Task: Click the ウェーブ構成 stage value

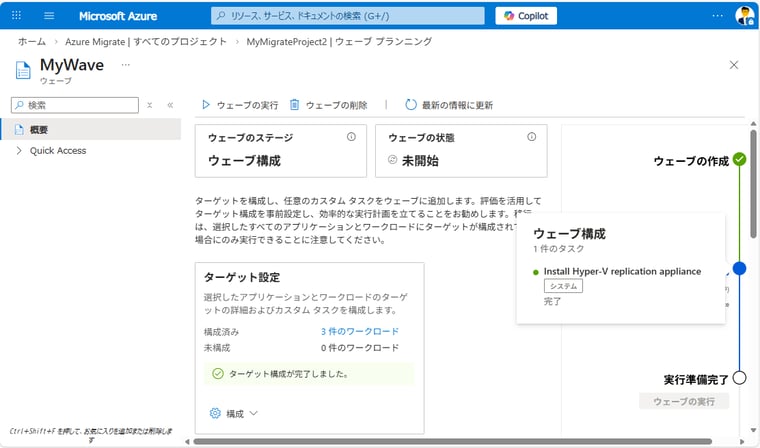Action: click(x=244, y=160)
